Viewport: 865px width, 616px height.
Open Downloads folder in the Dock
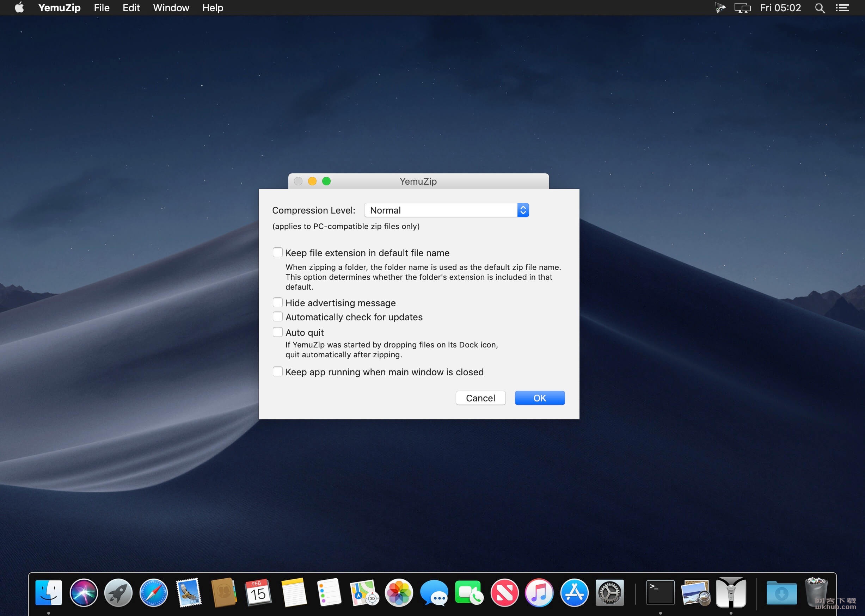pyautogui.click(x=781, y=592)
